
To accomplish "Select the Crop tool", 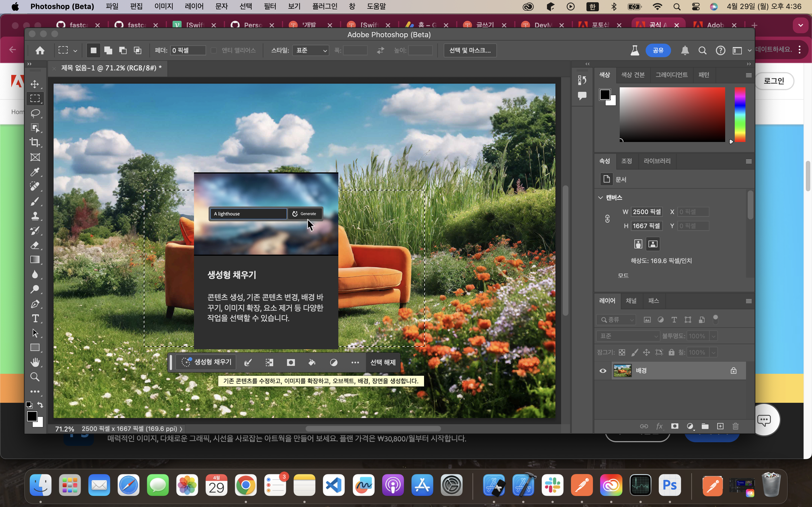I will tap(35, 142).
